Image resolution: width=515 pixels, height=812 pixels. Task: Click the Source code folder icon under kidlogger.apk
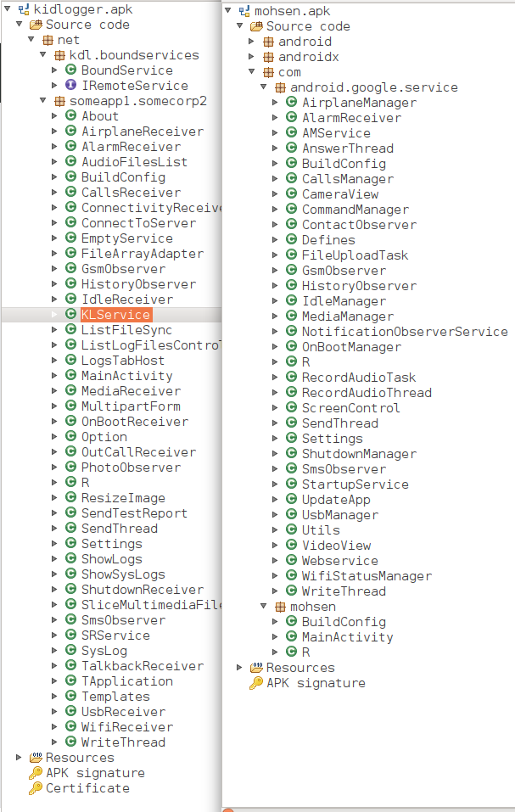[36, 25]
